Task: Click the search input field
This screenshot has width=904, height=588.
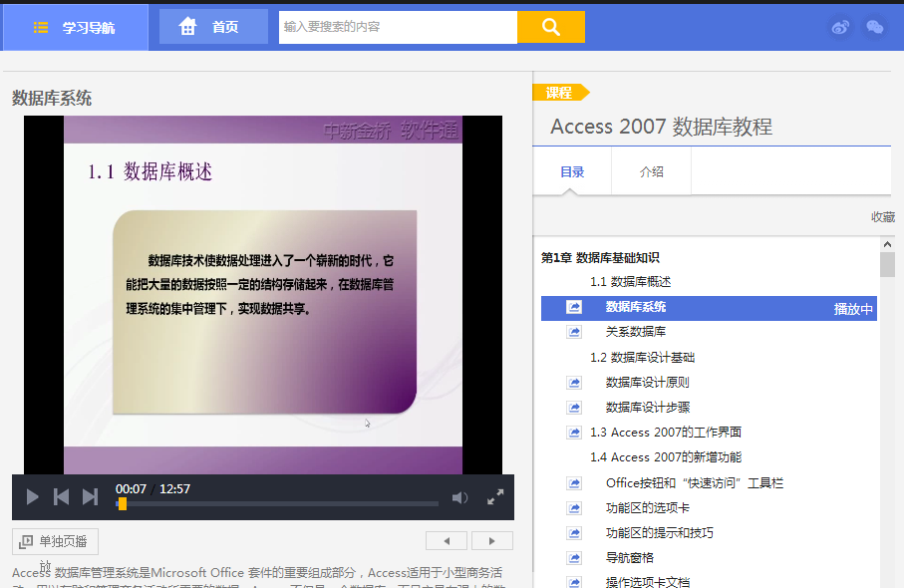Action: pyautogui.click(x=398, y=27)
